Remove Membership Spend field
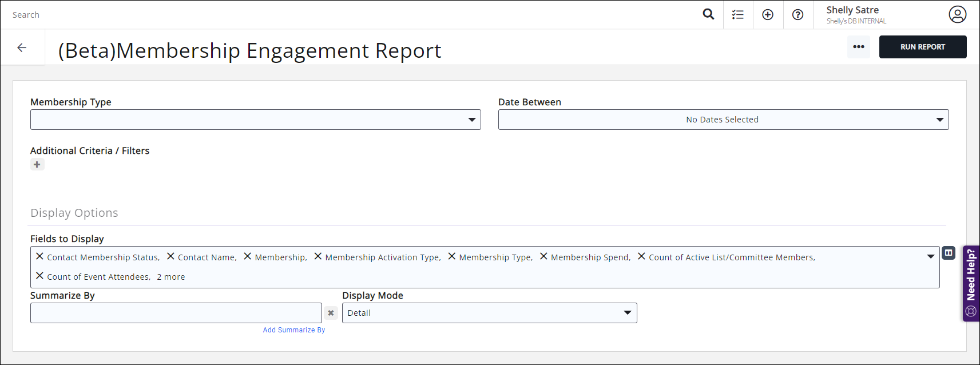Viewport: 980px width, 365px height. (543, 256)
